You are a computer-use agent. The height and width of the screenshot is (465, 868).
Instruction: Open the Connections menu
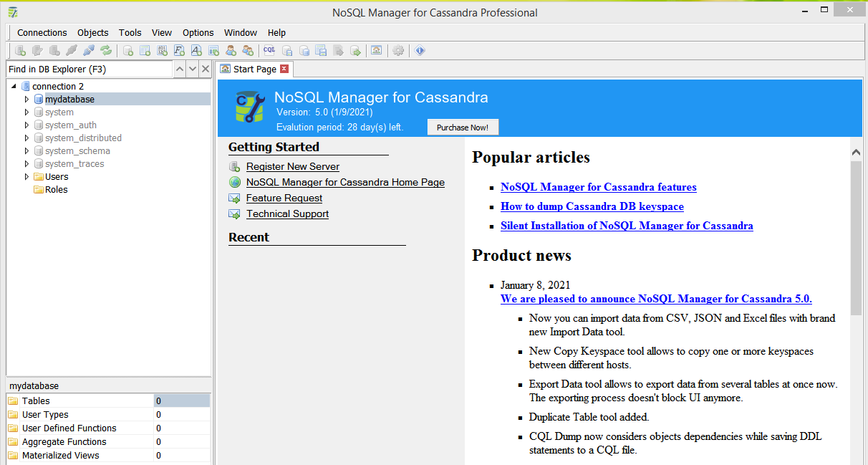coord(42,32)
